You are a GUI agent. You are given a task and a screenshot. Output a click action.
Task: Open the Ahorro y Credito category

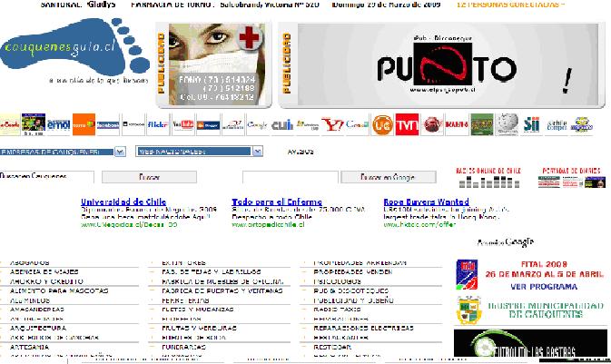46,281
